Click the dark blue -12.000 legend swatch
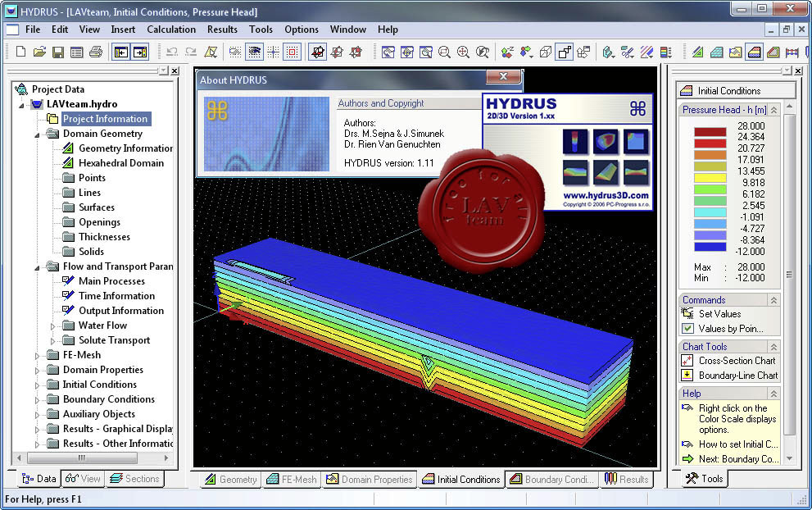Image resolution: width=812 pixels, height=510 pixels. pos(710,247)
